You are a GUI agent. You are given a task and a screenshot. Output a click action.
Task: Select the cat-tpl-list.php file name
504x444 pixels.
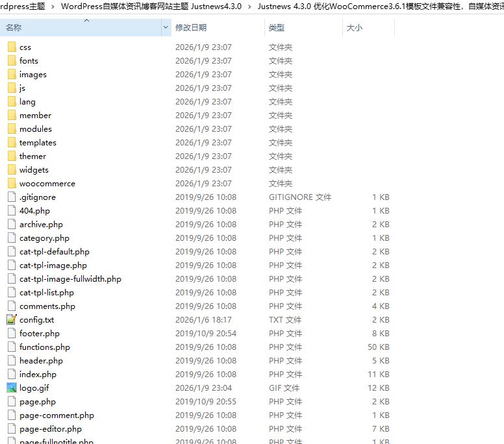[x=47, y=292]
